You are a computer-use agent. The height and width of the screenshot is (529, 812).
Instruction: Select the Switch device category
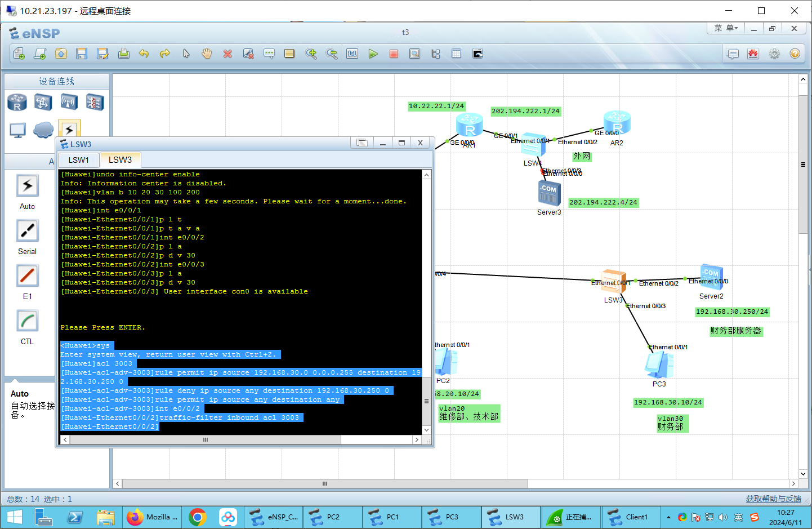[43, 103]
